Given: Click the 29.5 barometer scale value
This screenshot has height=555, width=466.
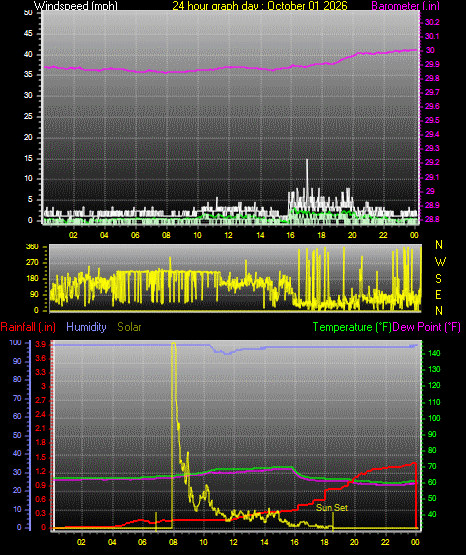Looking at the screenshot, I should 432,120.
